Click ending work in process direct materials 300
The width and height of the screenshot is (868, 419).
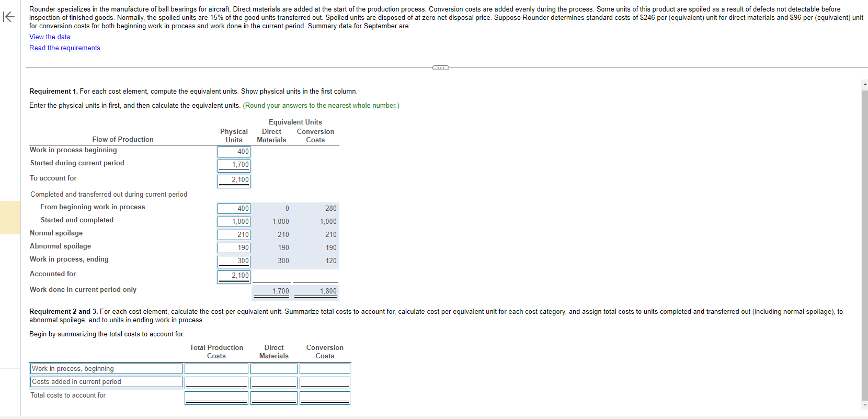[x=283, y=261]
